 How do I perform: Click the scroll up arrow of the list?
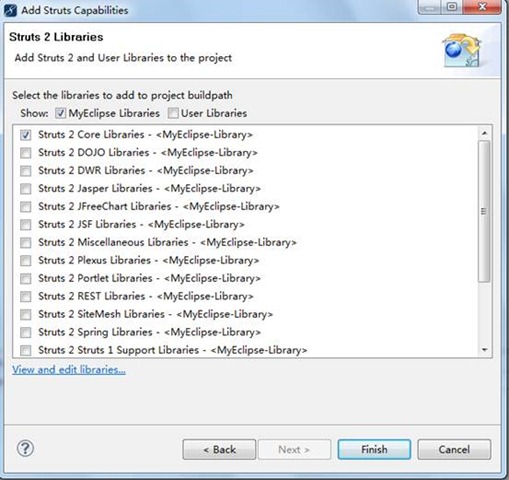point(484,133)
